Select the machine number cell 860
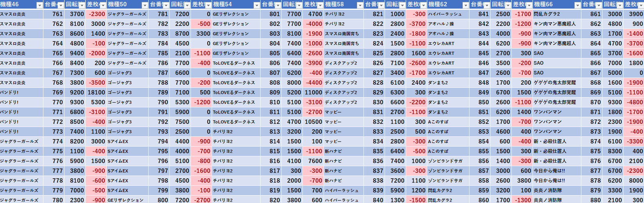 click(x=480, y=200)
